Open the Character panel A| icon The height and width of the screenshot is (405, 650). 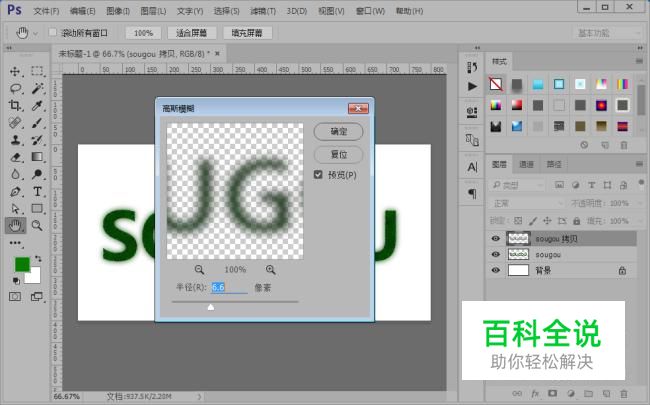472,167
